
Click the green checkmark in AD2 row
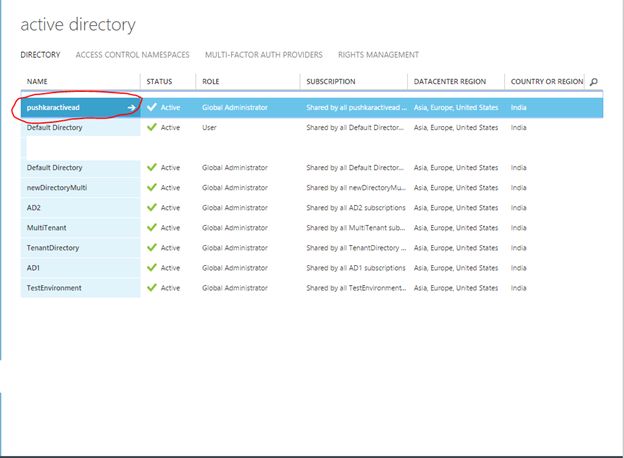pos(152,207)
